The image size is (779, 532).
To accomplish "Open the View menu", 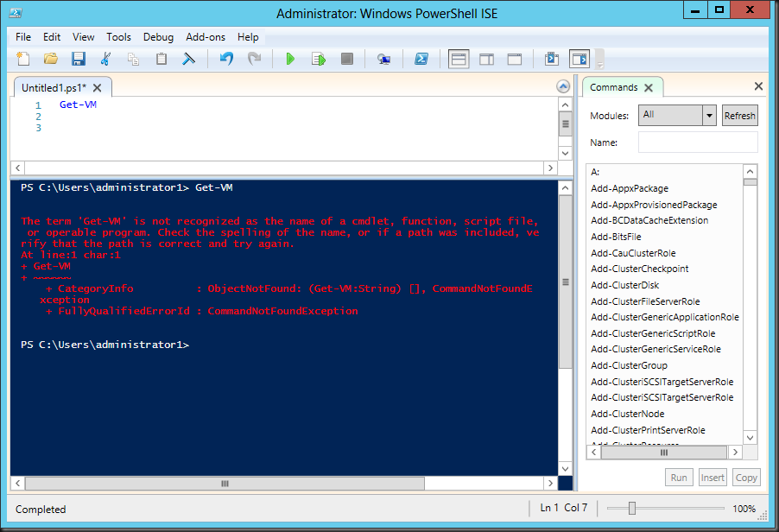I will [x=83, y=37].
